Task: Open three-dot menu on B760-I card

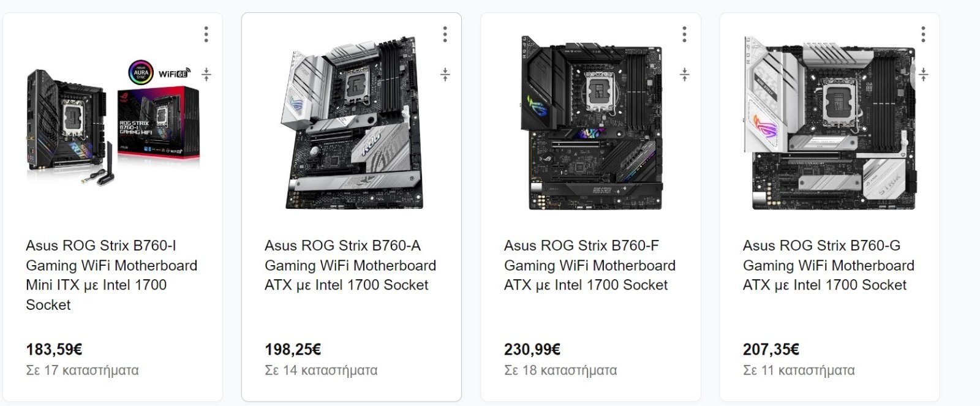Action: pyautogui.click(x=206, y=34)
